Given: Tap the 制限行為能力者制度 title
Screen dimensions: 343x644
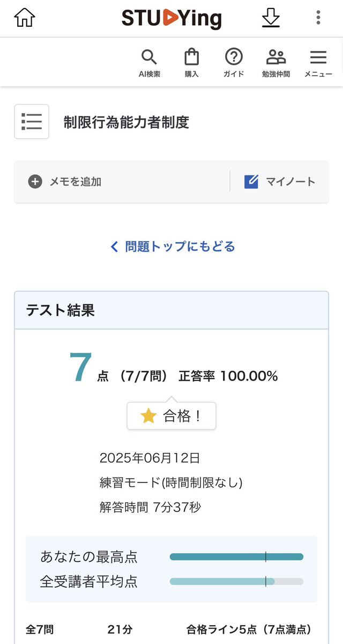Looking at the screenshot, I should click(x=126, y=122).
